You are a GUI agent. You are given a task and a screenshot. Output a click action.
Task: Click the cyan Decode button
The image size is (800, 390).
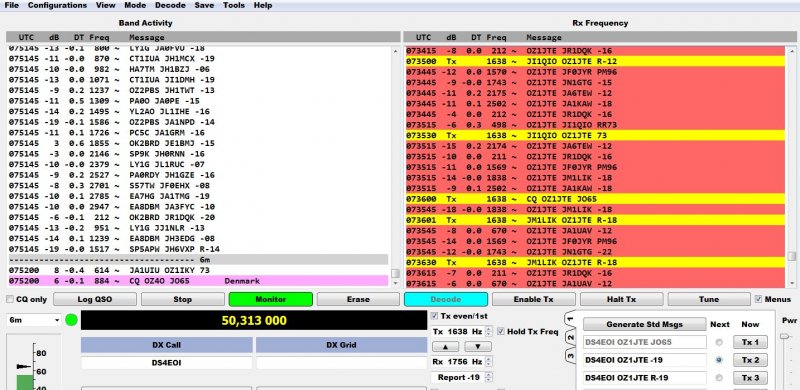[446, 300]
